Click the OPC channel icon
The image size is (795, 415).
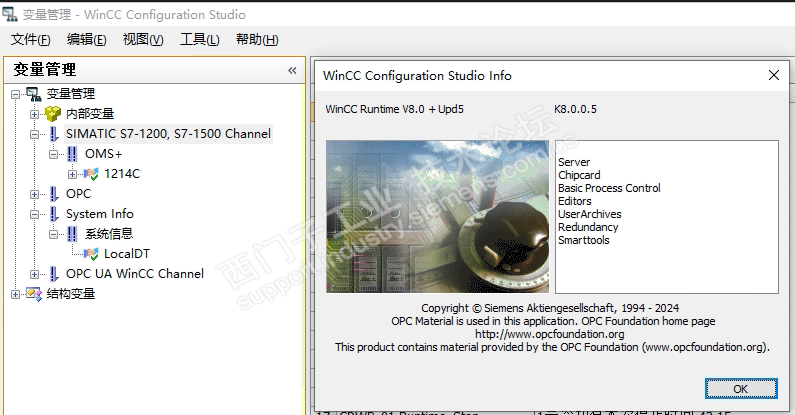54,194
